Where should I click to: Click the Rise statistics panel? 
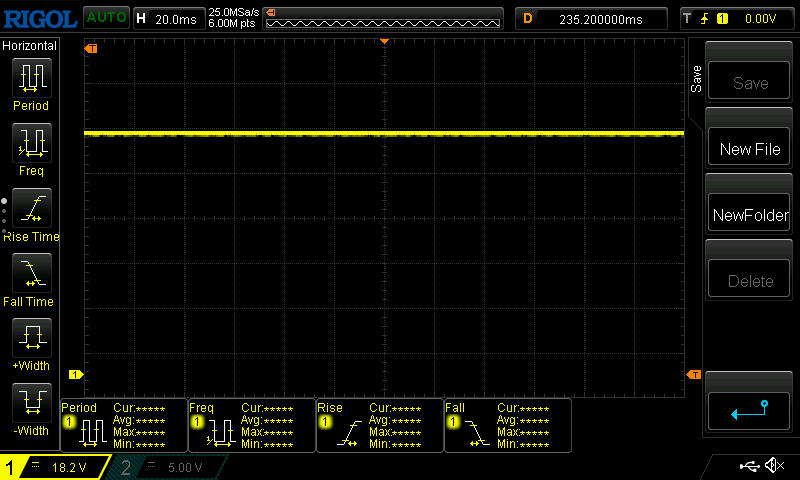point(378,425)
